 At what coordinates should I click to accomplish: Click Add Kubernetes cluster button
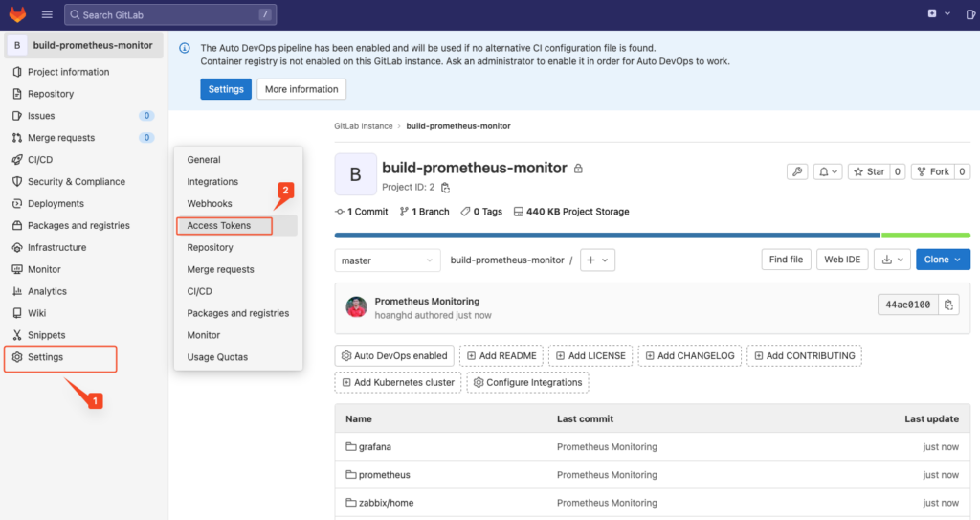[x=398, y=382]
